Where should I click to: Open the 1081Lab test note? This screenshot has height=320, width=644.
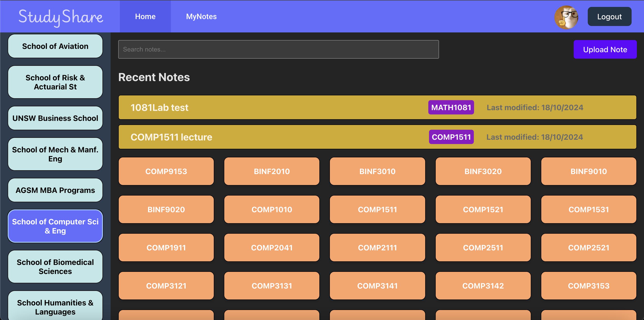[x=159, y=108]
